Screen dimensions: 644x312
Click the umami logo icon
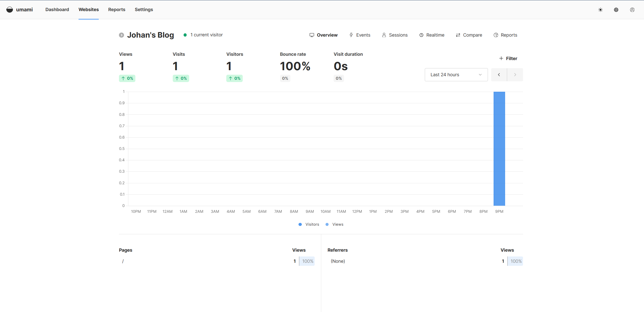click(x=10, y=10)
